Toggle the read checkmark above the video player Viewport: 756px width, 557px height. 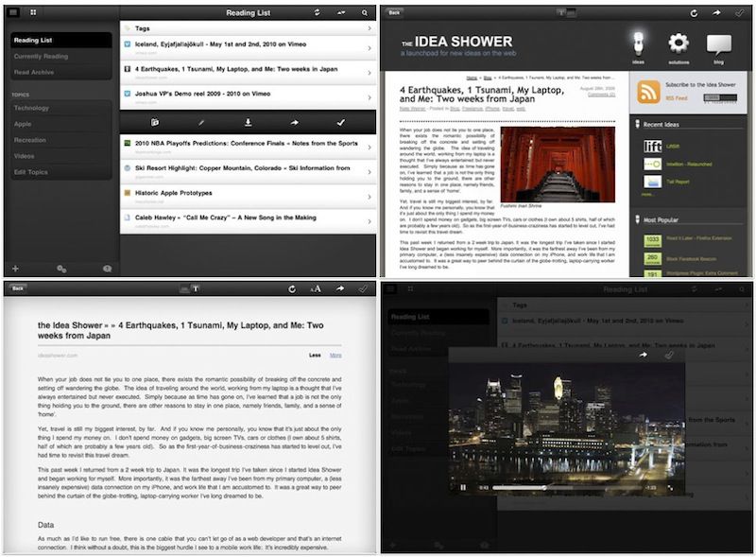[669, 355]
